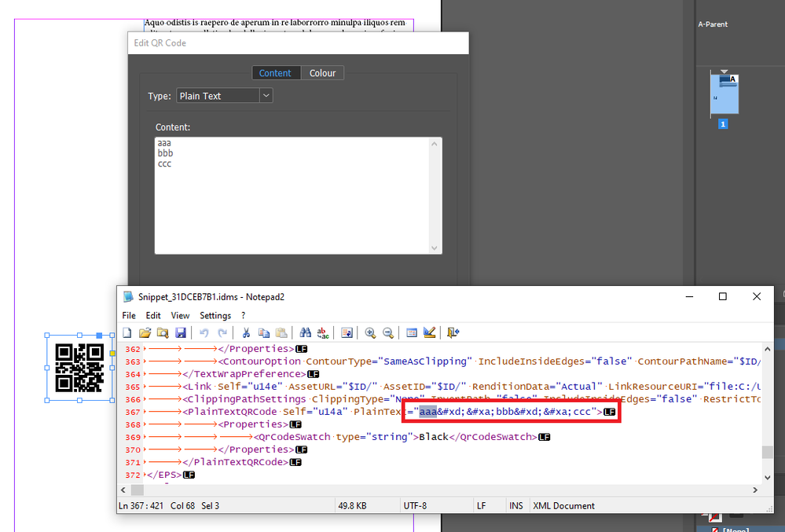Open the File menu in Notepad2
The height and width of the screenshot is (532, 785).
coord(129,315)
